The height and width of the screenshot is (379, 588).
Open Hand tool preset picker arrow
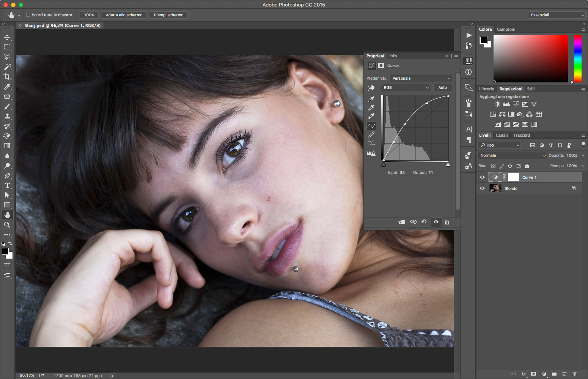click(x=19, y=16)
